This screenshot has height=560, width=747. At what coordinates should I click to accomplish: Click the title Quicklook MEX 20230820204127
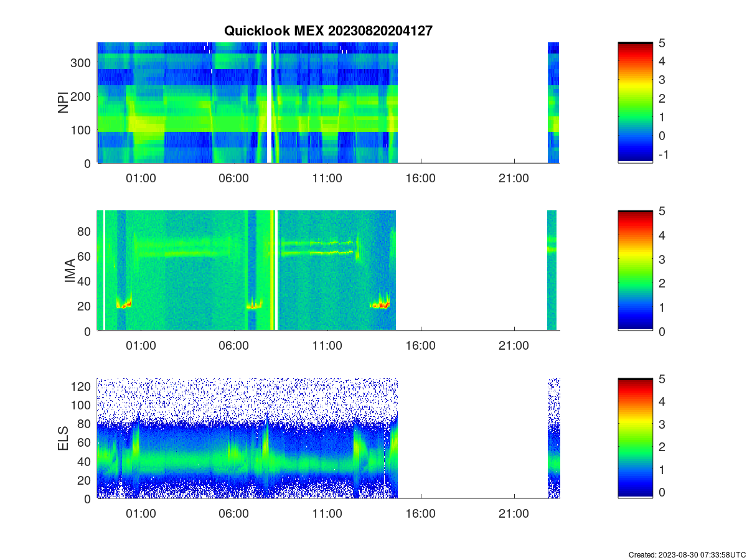(x=328, y=30)
